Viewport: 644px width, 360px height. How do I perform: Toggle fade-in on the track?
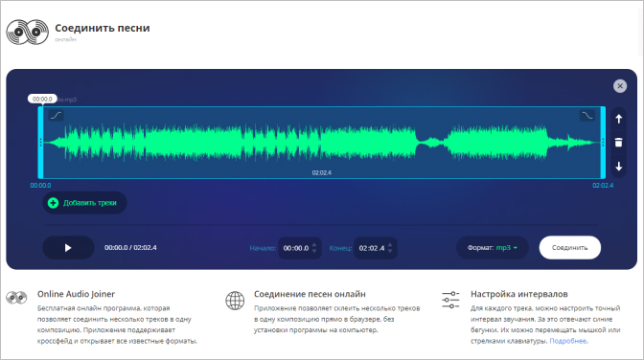pyautogui.click(x=56, y=115)
